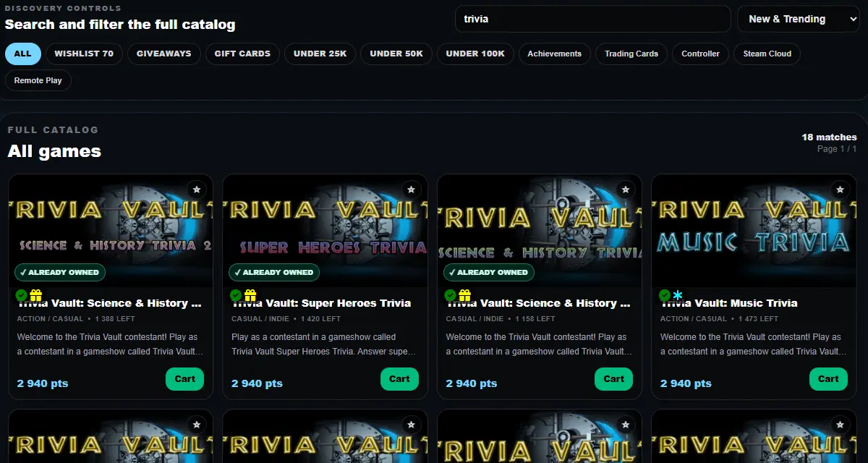The height and width of the screenshot is (463, 868).
Task: Toggle the Remote Play feature filter
Action: (x=38, y=80)
